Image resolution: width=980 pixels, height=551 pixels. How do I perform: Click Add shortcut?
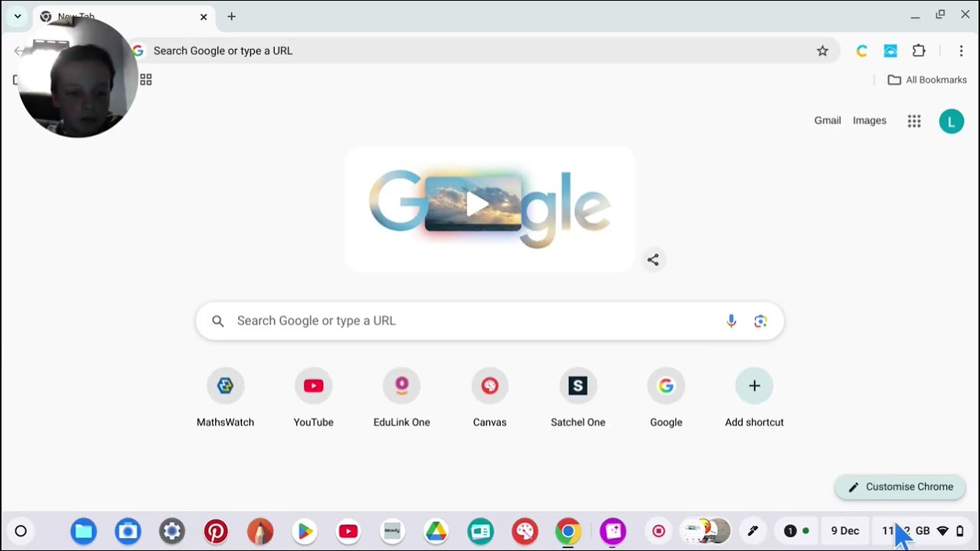tap(754, 399)
